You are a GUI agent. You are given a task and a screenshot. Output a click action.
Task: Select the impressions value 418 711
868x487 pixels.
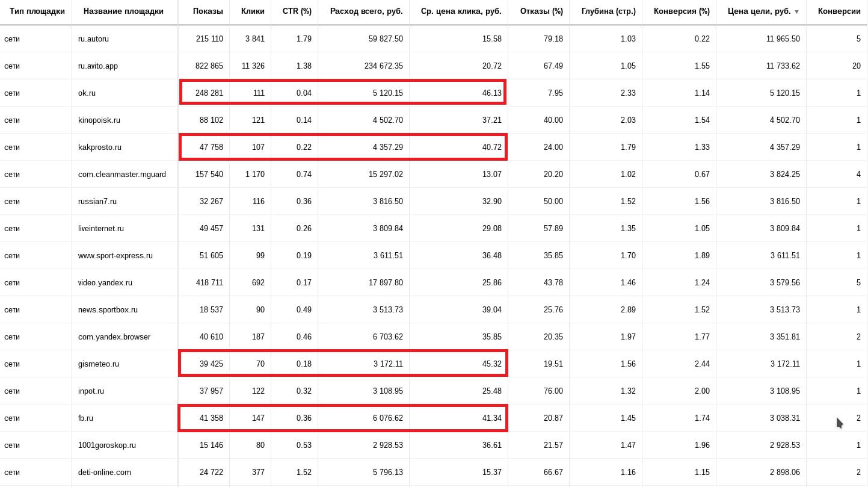(209, 282)
